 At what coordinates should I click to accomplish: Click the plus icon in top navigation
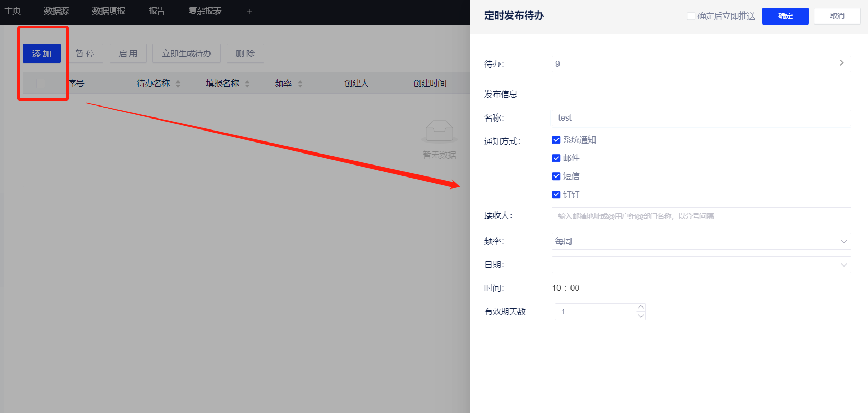coord(249,11)
